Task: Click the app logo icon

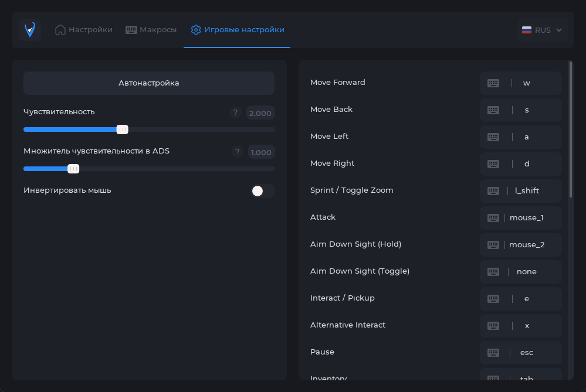Action: coord(30,30)
